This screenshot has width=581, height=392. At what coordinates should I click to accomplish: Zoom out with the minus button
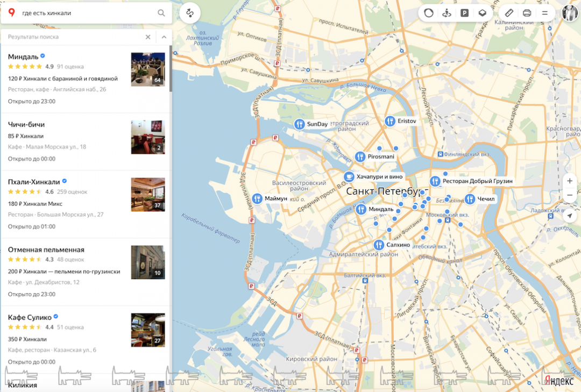(570, 195)
